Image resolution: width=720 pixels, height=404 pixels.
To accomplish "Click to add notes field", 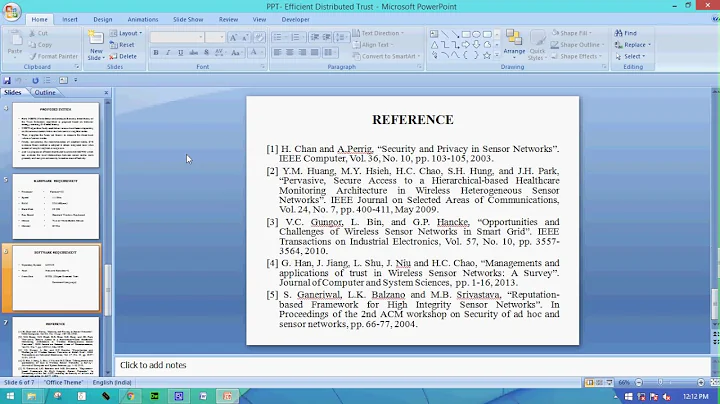I will point(412,365).
